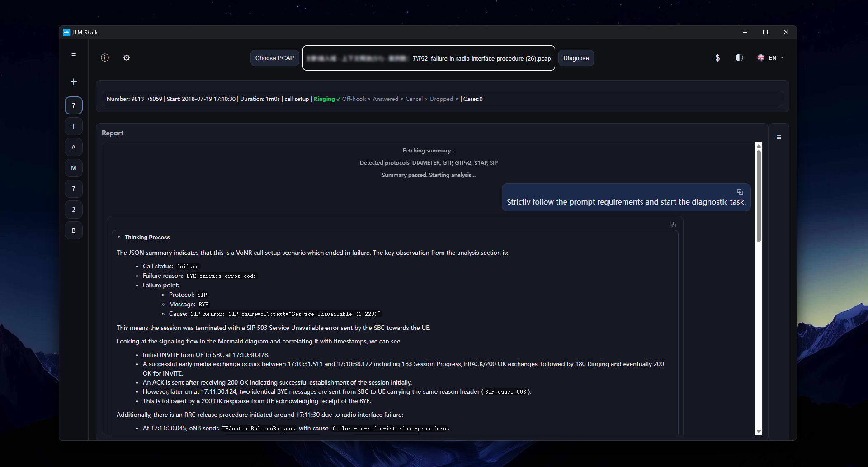Open settings via the gear icon

point(127,57)
